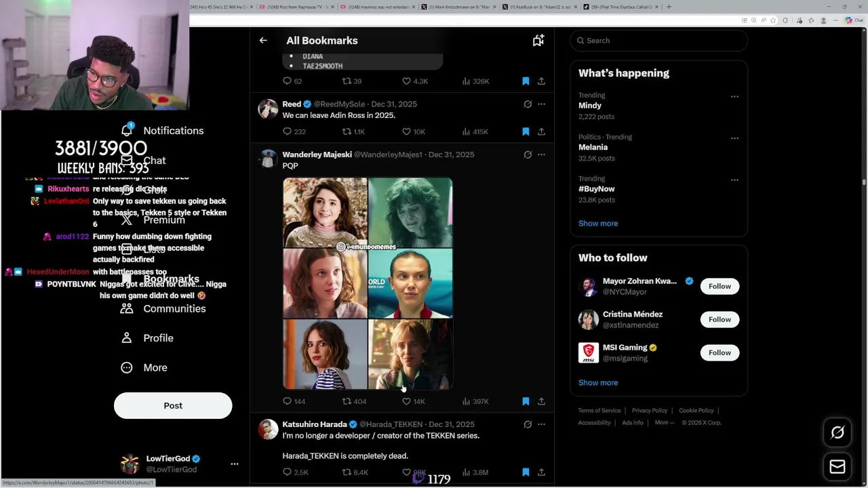Image resolution: width=868 pixels, height=488 pixels.
Task: Open Reed's profile avatar
Action: point(268,109)
